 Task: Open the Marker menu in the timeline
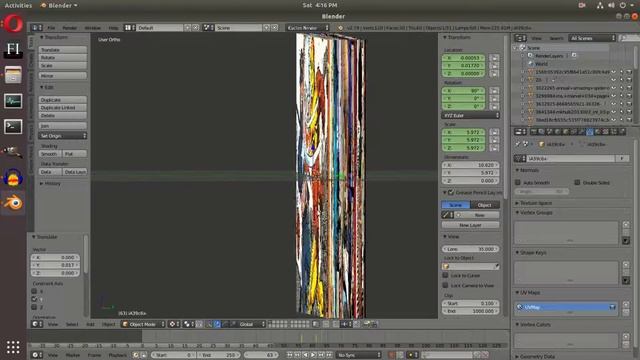pyautogui.click(x=73, y=355)
